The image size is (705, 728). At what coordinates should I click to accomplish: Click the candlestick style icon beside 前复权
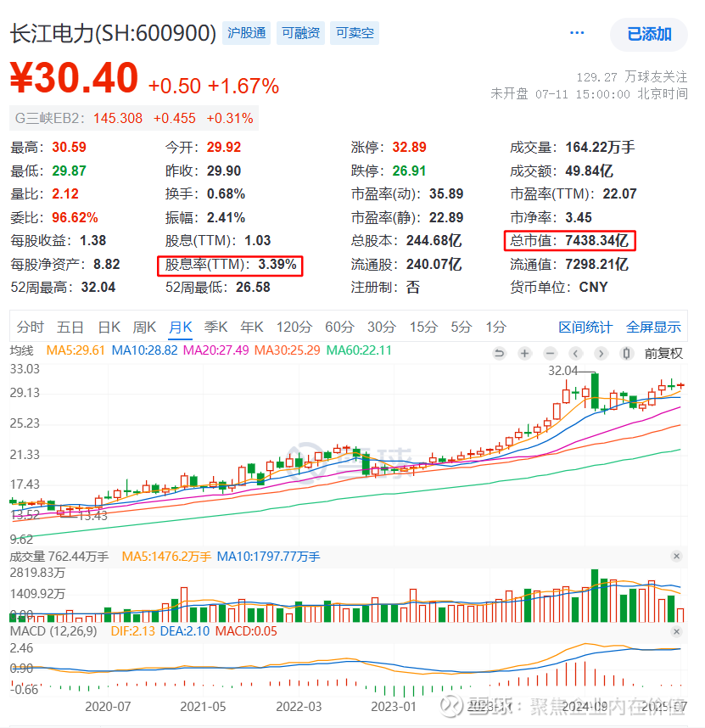pyautogui.click(x=626, y=354)
